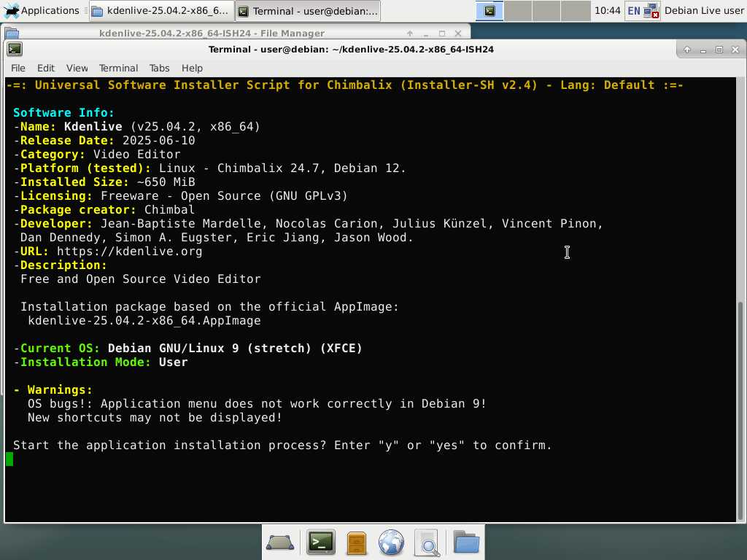
Task: Open the Terminal File menu
Action: pyautogui.click(x=18, y=68)
